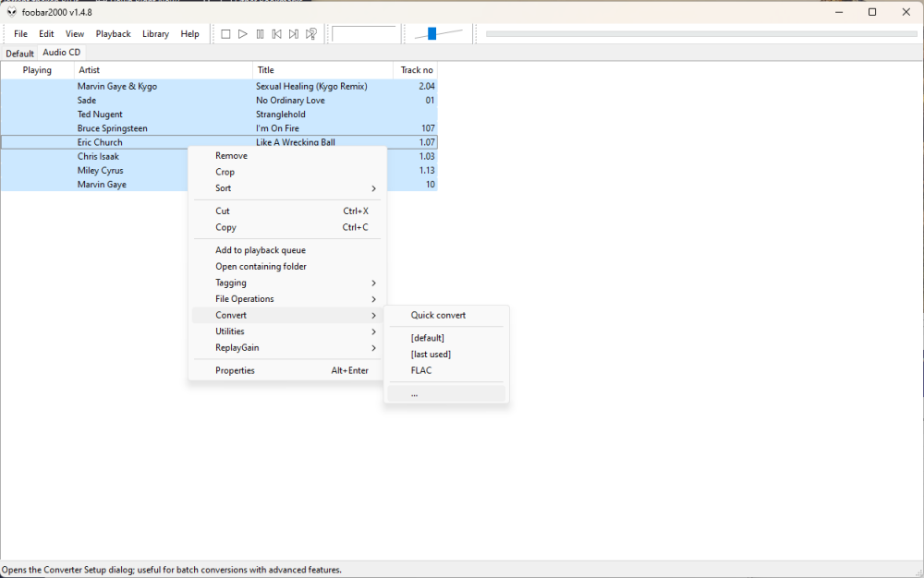Image resolution: width=924 pixels, height=578 pixels.
Task: Click the Next track icon
Action: (x=294, y=33)
